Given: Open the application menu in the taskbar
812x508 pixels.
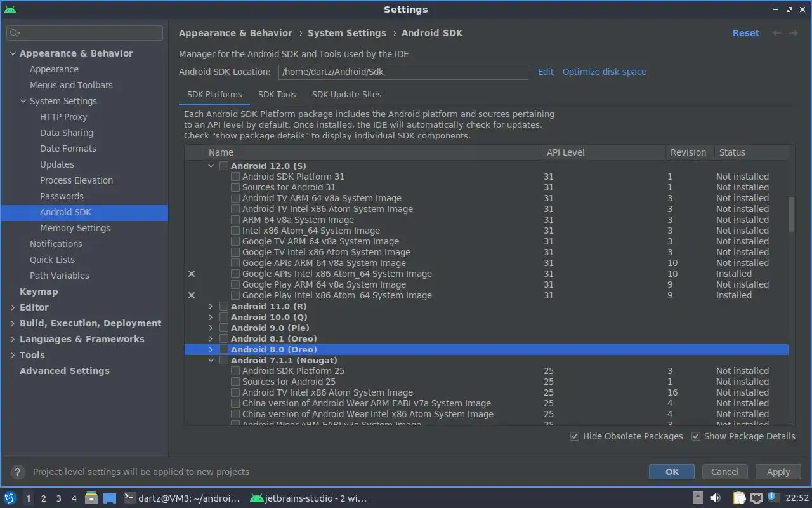Looking at the screenshot, I should [x=10, y=498].
